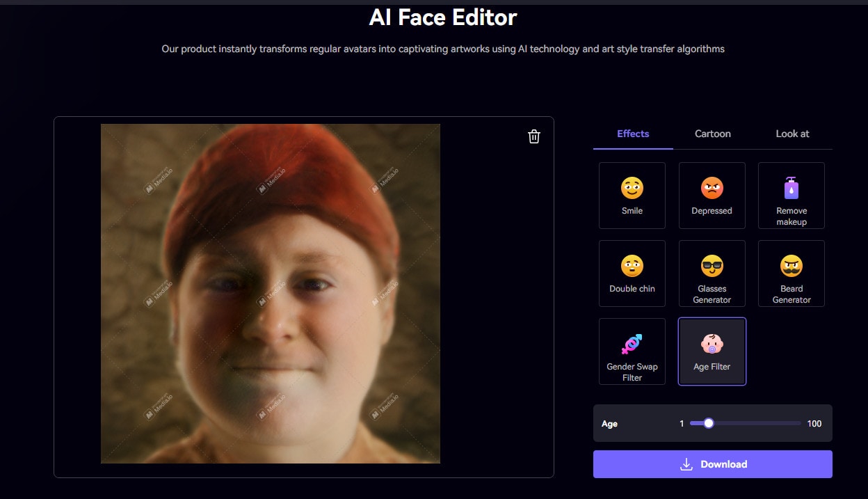Click the Age slider handle

708,423
